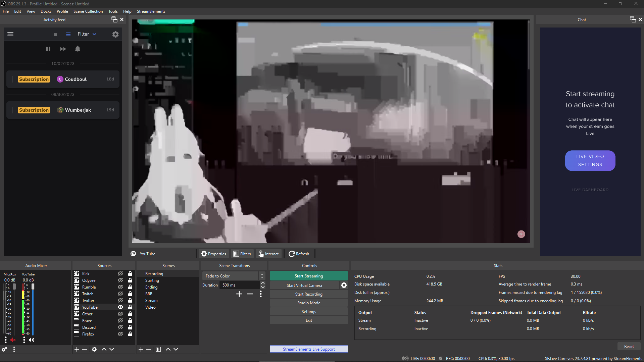This screenshot has height=362, width=644.
Task: Add a new scene
Action: pos(141,349)
